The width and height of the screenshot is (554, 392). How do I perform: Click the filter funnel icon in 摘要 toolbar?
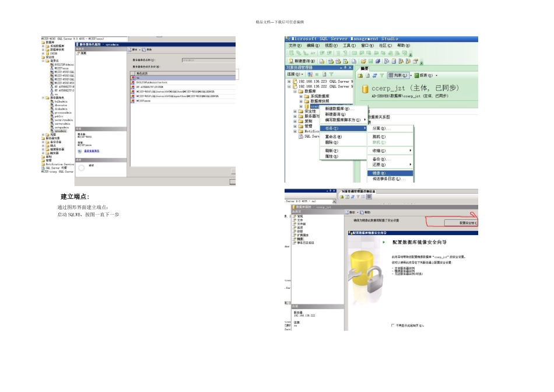(x=381, y=75)
